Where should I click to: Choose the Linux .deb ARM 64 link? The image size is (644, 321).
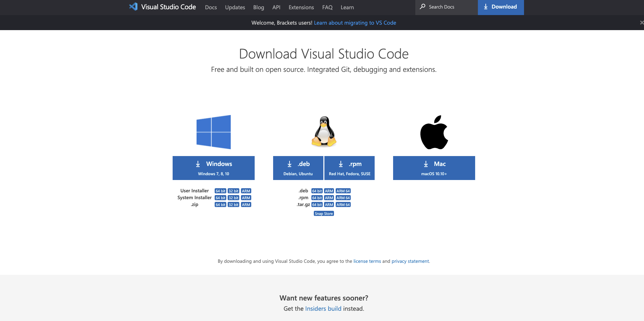[343, 191]
